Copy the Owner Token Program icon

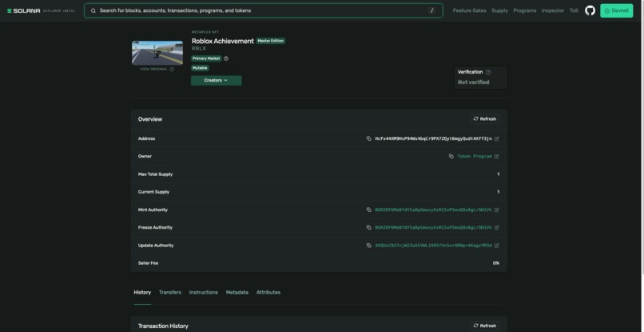coord(451,156)
